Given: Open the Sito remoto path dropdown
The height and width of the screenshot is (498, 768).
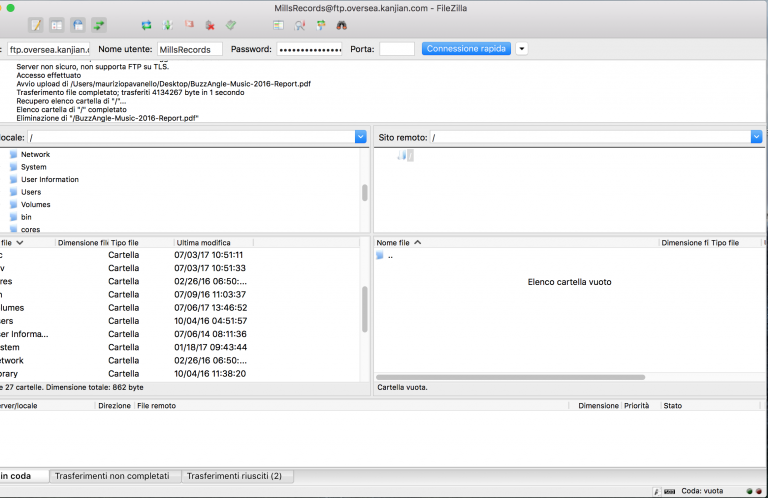Looking at the screenshot, I should (x=756, y=137).
